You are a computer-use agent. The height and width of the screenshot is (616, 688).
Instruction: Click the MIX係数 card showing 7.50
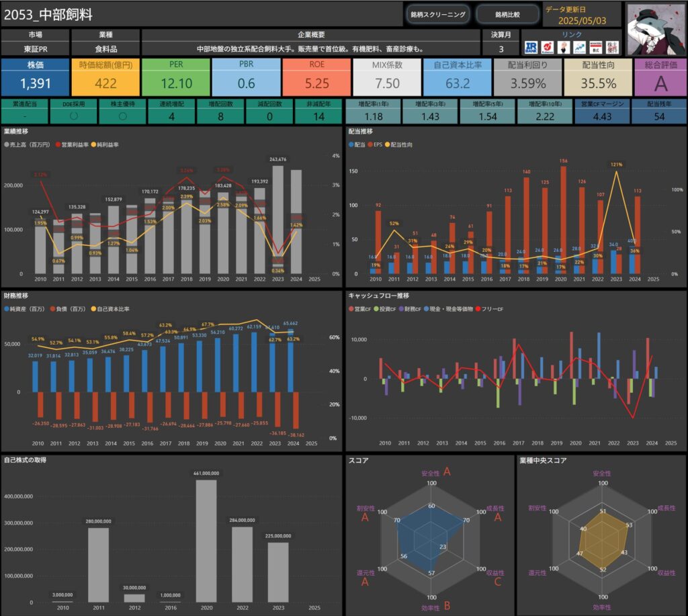click(387, 77)
